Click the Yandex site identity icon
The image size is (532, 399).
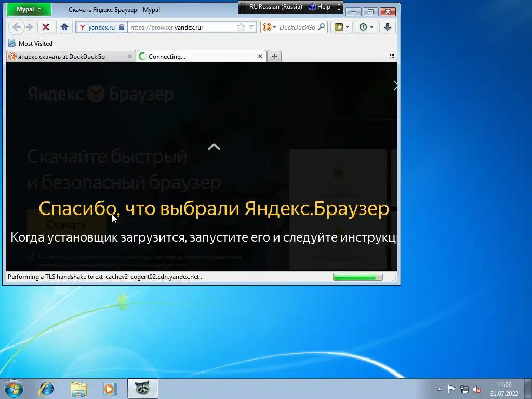(x=83, y=28)
